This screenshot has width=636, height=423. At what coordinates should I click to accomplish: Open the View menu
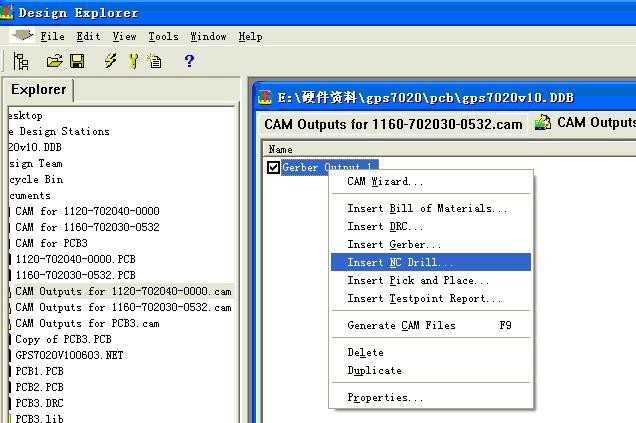[x=124, y=37]
